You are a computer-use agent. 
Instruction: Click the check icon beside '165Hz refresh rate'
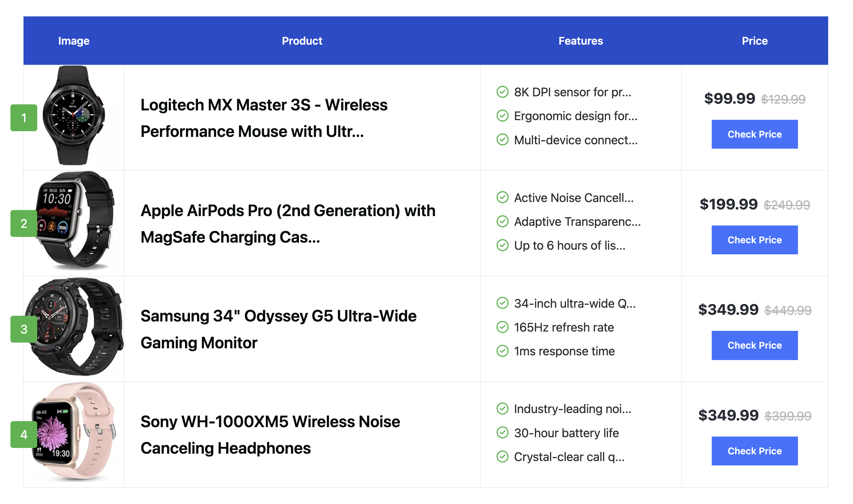coord(502,327)
